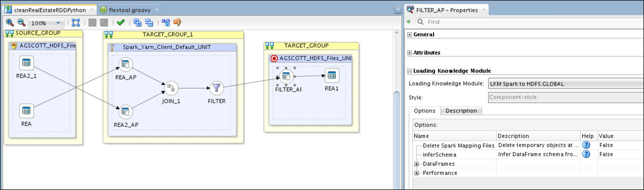The height and width of the screenshot is (190, 644).
Task: Click the second greyed-out toolbar icon
Action: (104, 23)
